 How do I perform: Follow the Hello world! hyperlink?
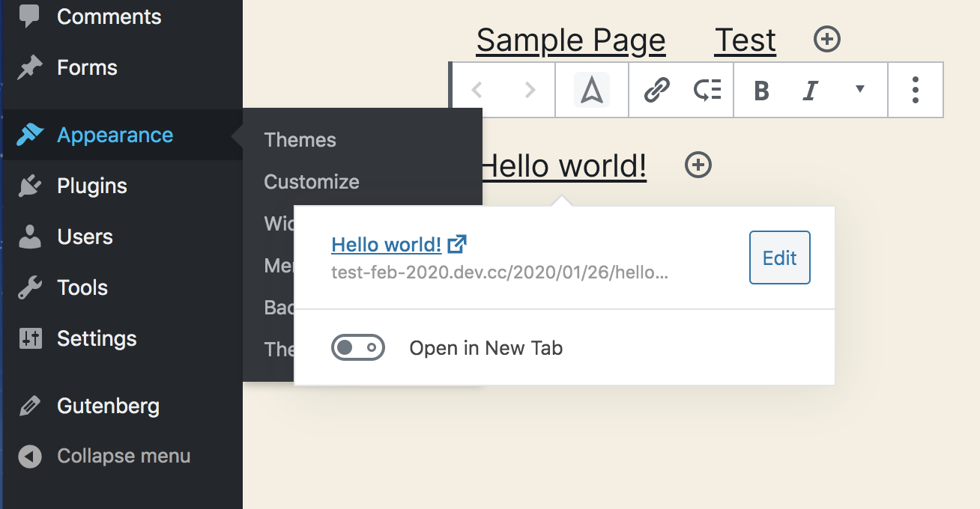[x=387, y=244]
